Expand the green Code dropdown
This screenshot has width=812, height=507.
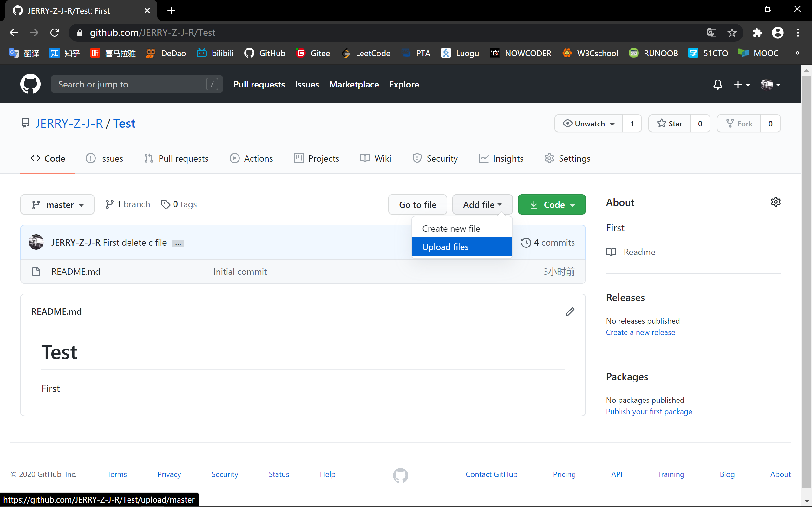[x=552, y=205]
